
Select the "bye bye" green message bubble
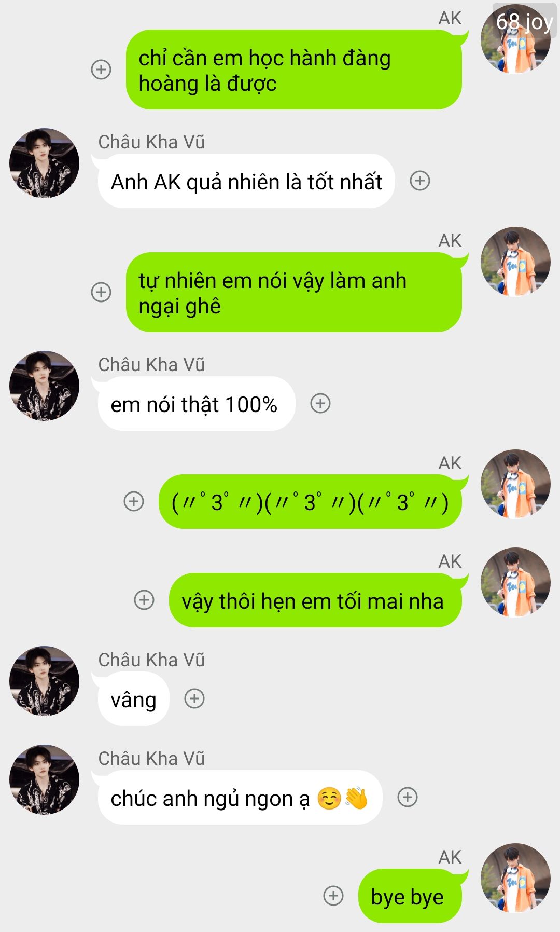click(x=410, y=896)
